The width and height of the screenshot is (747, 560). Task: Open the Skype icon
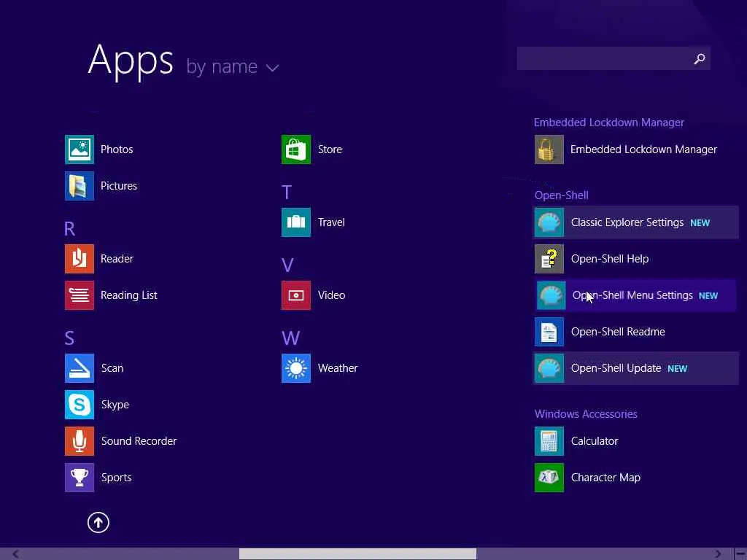(79, 405)
